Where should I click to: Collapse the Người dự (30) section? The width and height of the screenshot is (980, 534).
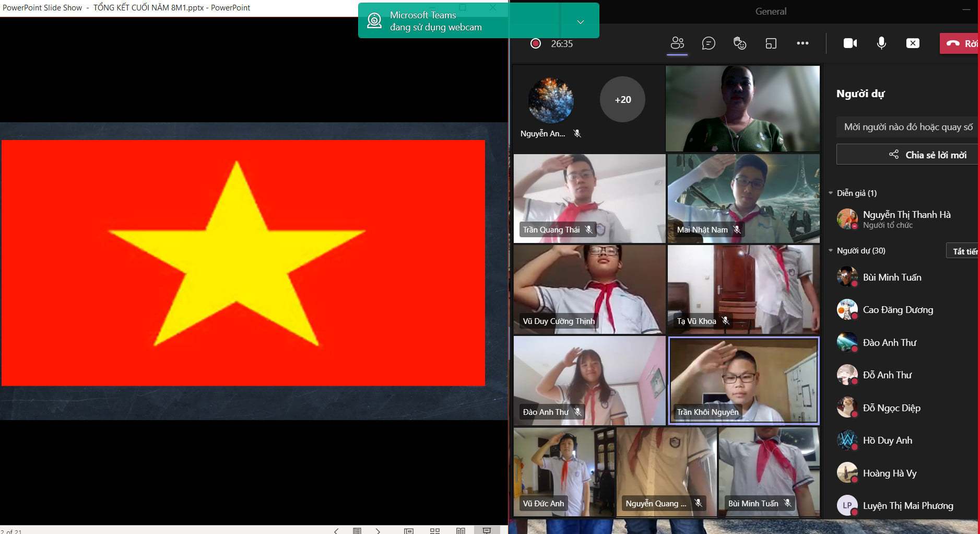(x=831, y=251)
